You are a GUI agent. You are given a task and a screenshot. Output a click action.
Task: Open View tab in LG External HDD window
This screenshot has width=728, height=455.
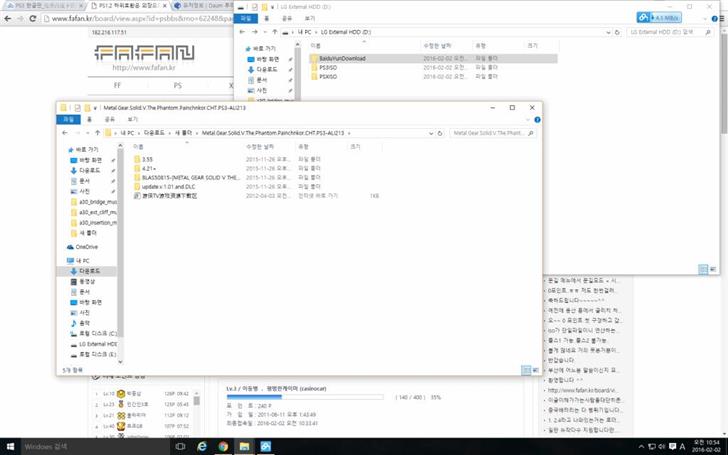point(310,19)
